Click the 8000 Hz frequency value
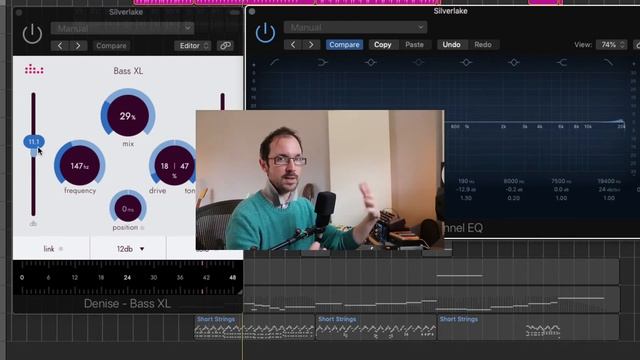Screen dimensions: 640x360 (513, 181)
